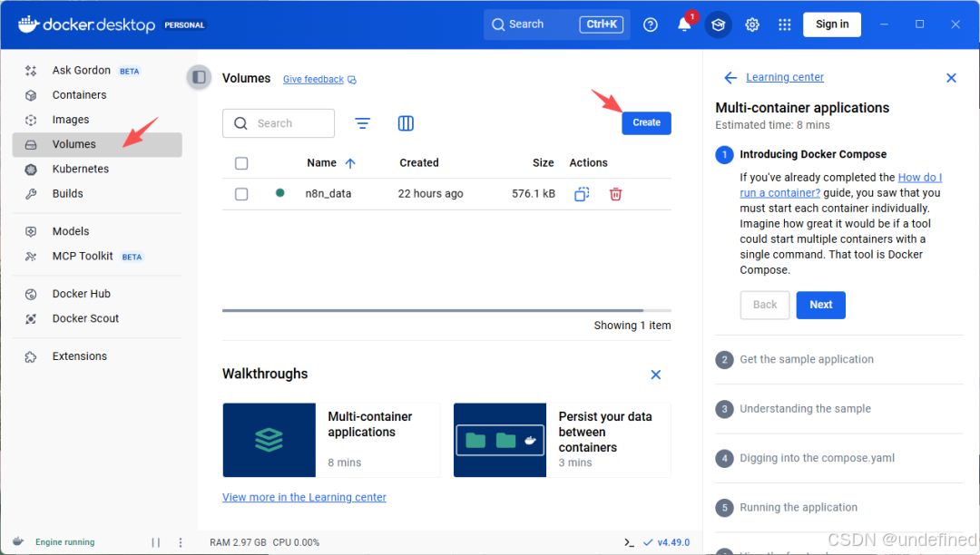This screenshot has width=980, height=555.
Task: Toggle the Learning center graduation cap icon
Action: point(718,24)
